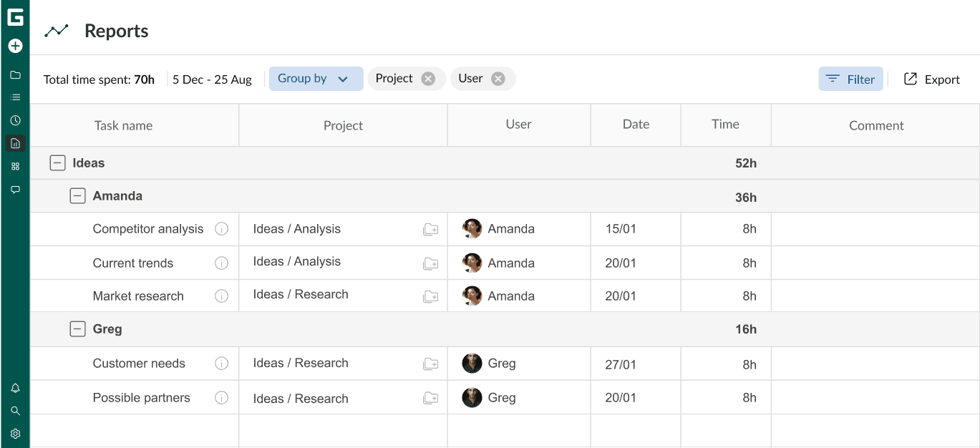This screenshot has width=980, height=448.
Task: Open the Group by dropdown
Action: 316,79
